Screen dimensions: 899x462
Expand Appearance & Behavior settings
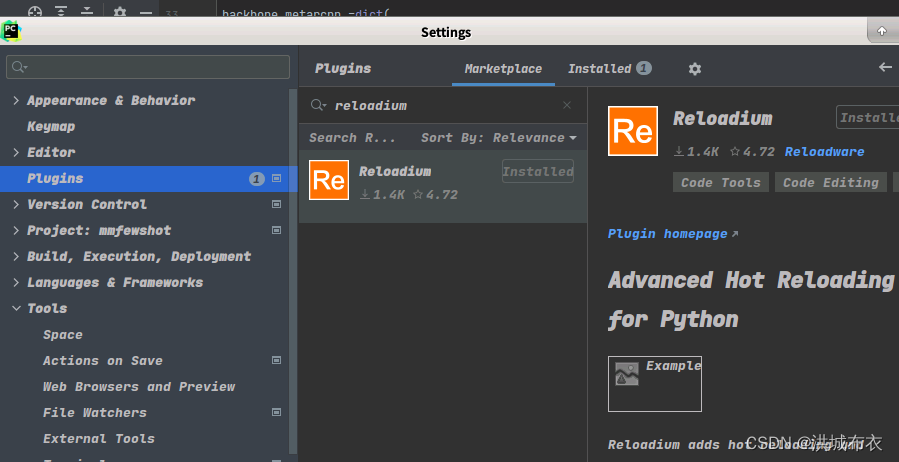pyautogui.click(x=16, y=100)
